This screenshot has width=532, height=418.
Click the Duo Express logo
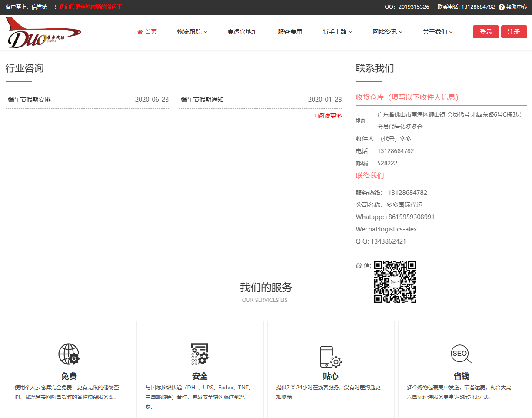click(43, 33)
